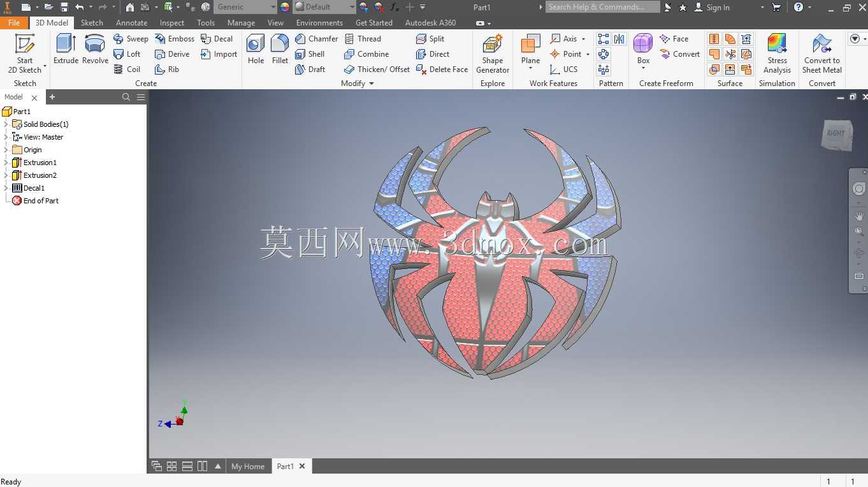Switch to the Annotate ribbon tab
The image size is (868, 487).
[131, 22]
